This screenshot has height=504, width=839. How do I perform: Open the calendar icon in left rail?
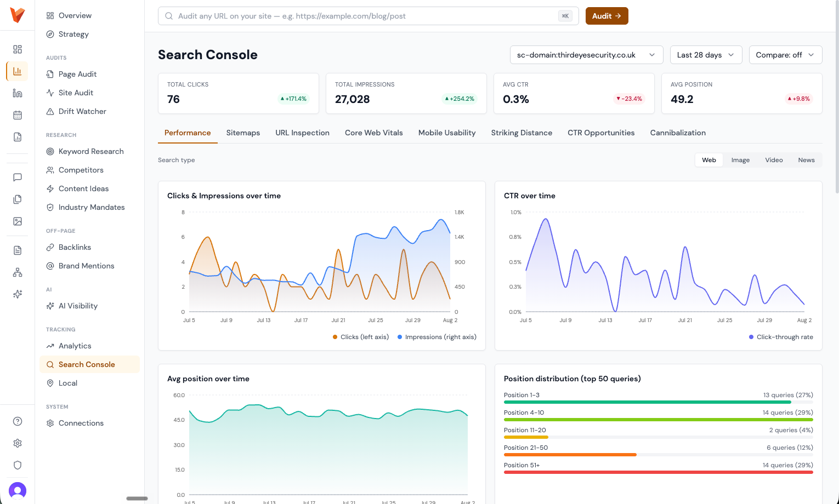coord(18,115)
